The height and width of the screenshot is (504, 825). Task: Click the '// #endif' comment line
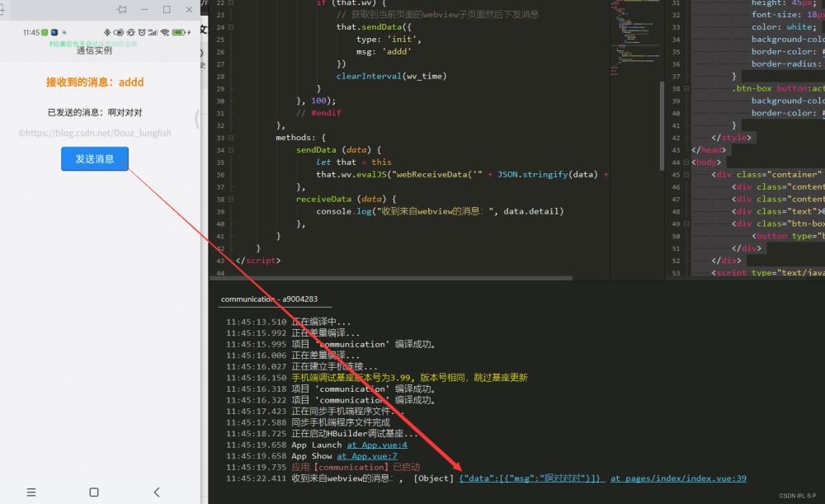(318, 113)
